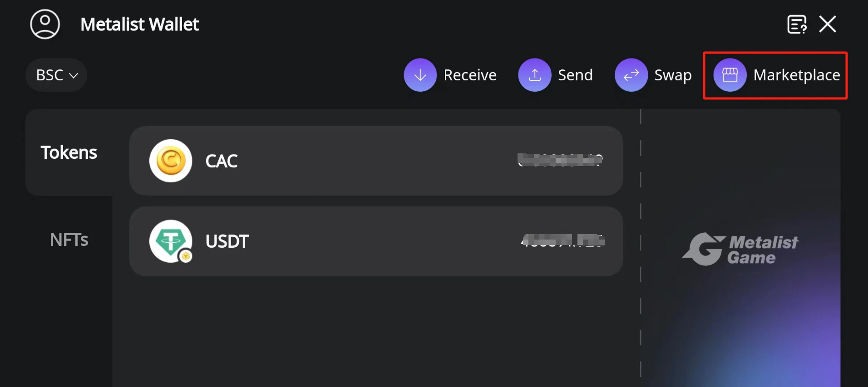Close the Metalist Wallet panel
The height and width of the screenshot is (387, 868).
(x=828, y=24)
